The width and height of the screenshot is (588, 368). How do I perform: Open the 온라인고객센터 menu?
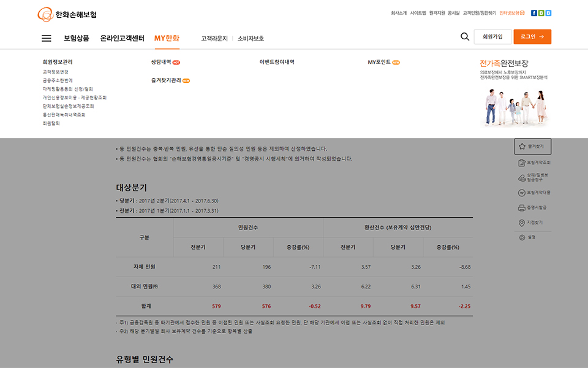123,38
